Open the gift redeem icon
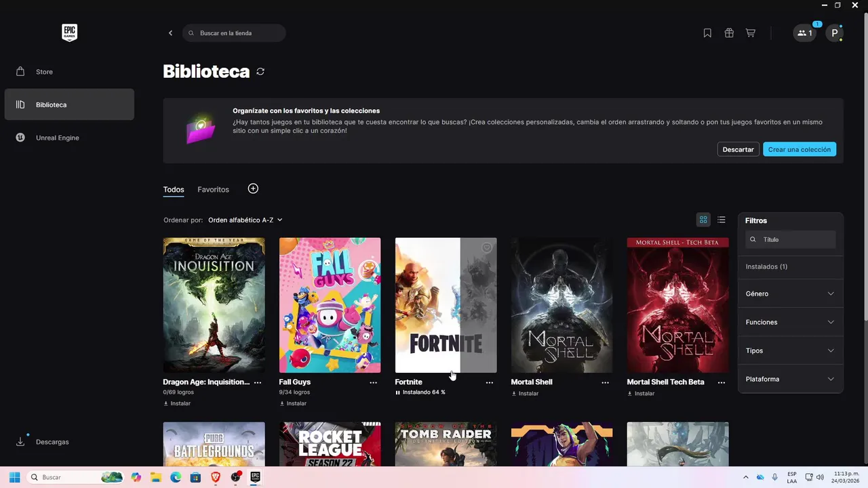 (x=729, y=33)
